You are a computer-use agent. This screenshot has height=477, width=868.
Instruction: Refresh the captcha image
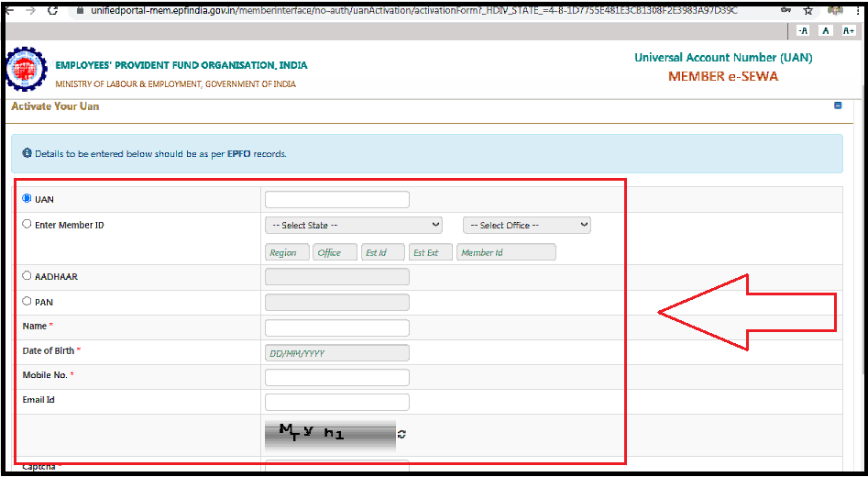[401, 434]
